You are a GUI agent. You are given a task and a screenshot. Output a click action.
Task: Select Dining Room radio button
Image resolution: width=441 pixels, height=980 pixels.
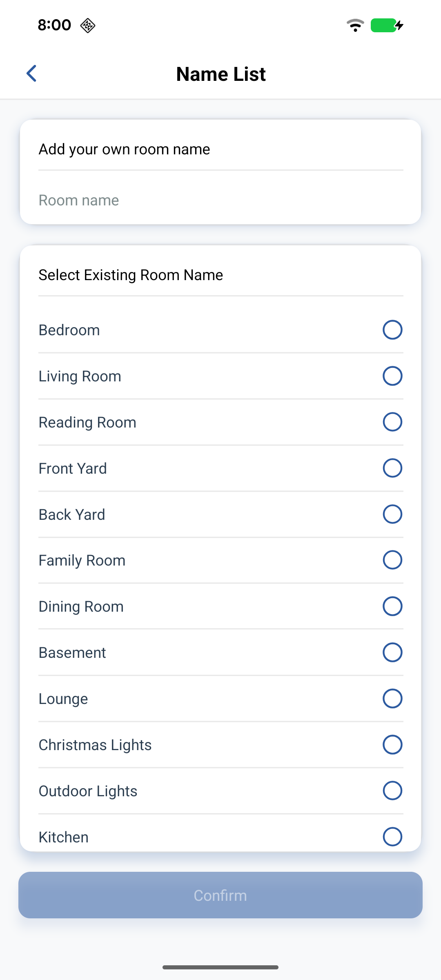[392, 606]
